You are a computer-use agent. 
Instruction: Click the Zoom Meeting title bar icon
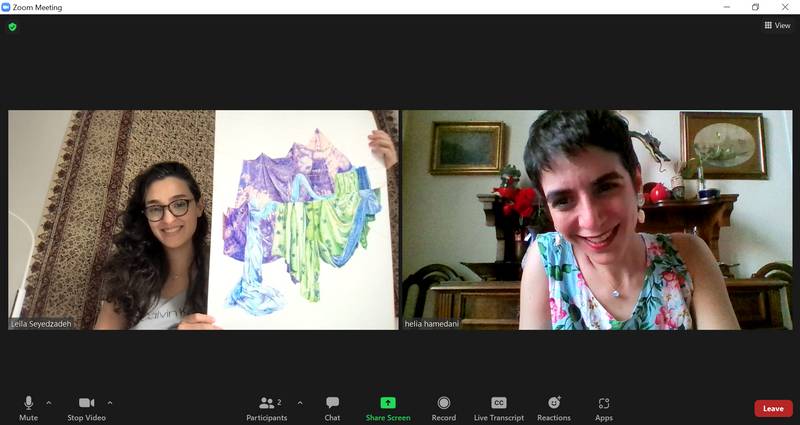point(7,7)
